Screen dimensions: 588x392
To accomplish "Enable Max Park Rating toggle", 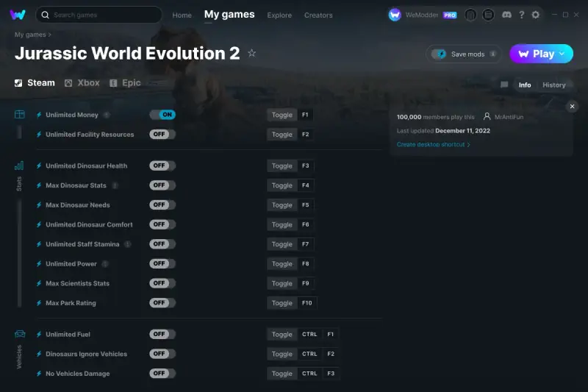I will (162, 303).
